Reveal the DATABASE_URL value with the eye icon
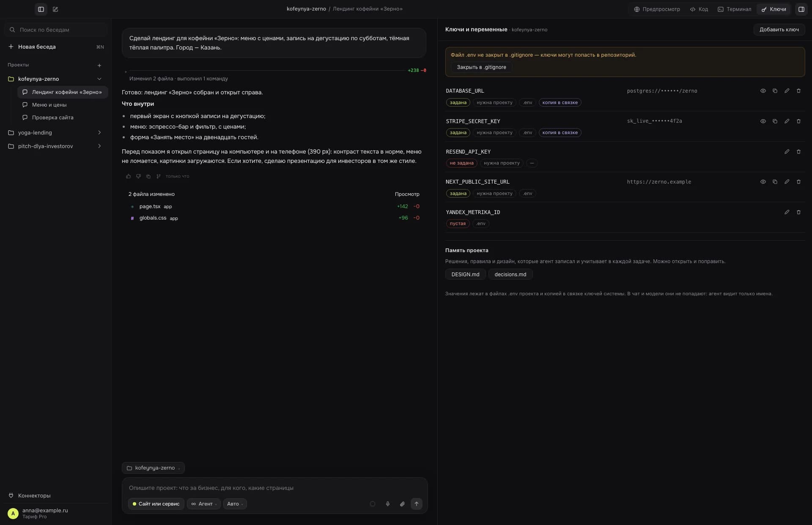This screenshot has height=525, width=812. 763,91
